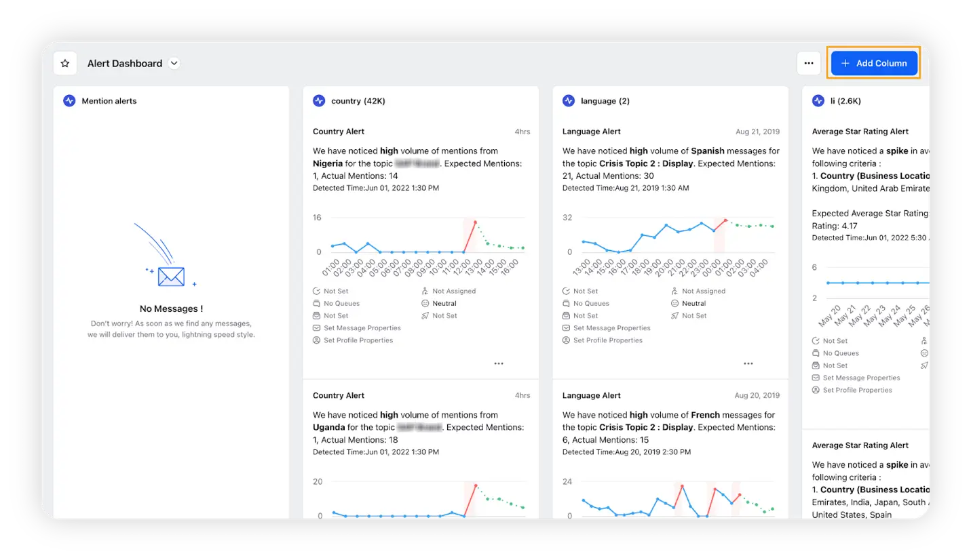Click the country (42K) column header icon
971x560 pixels.
[x=319, y=100]
